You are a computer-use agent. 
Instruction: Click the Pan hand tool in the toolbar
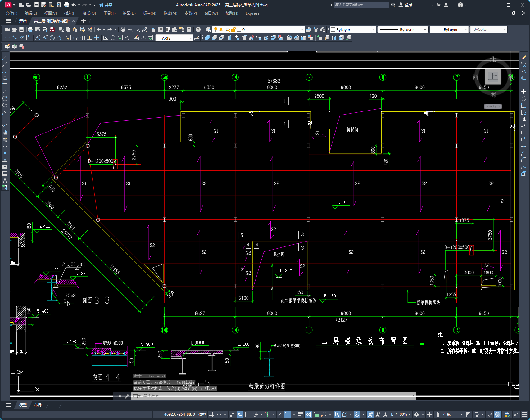tap(123, 29)
